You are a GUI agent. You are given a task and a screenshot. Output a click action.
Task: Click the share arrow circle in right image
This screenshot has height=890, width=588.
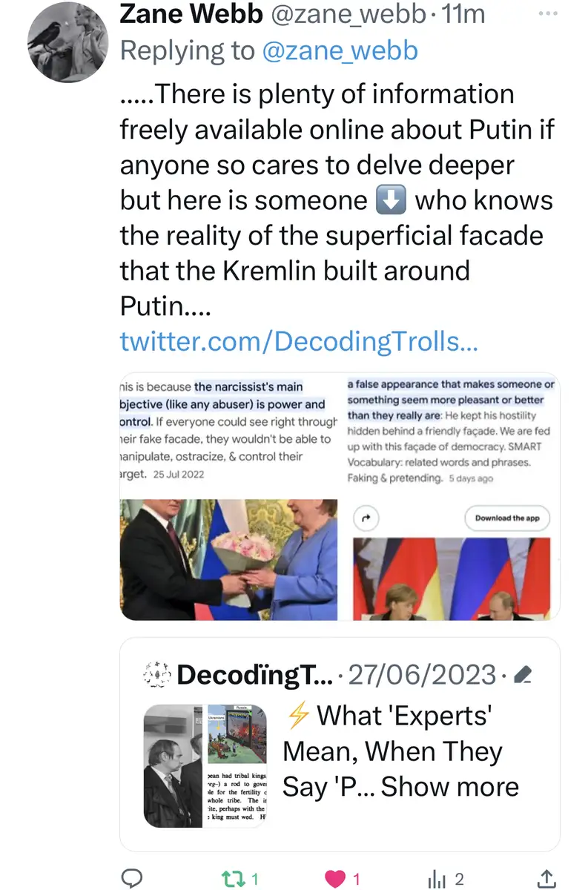tap(366, 518)
